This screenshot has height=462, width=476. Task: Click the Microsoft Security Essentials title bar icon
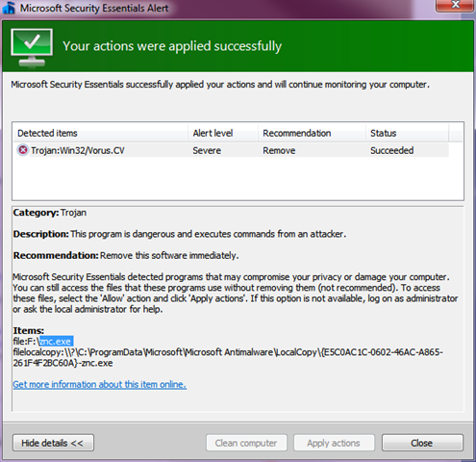click(x=9, y=8)
